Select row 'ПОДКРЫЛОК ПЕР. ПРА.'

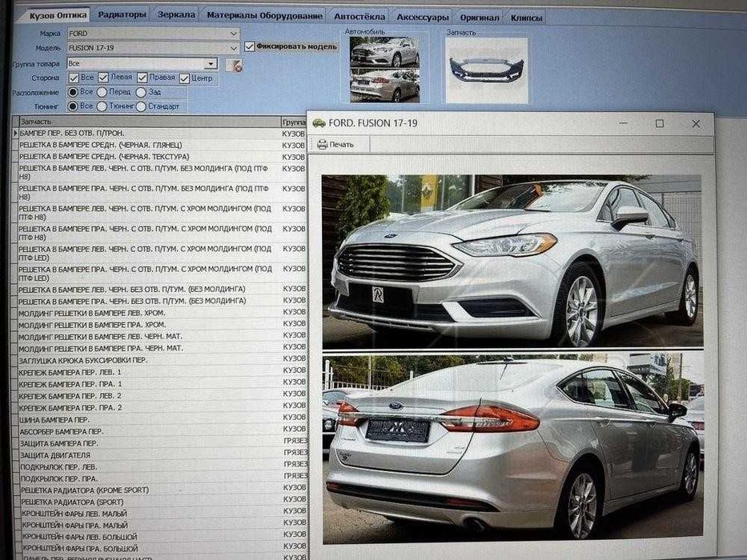point(161,478)
